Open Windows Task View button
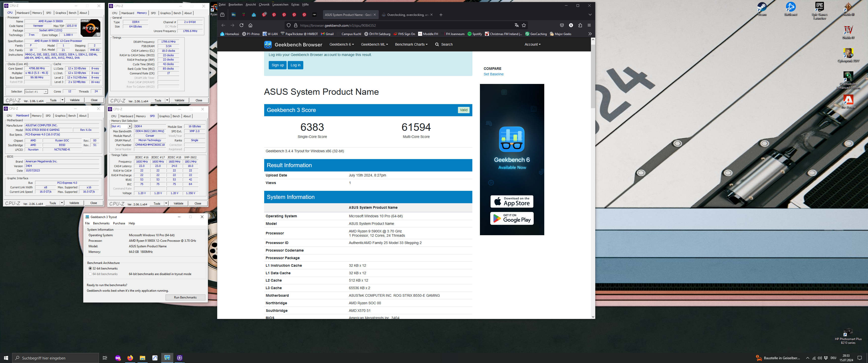 105,358
